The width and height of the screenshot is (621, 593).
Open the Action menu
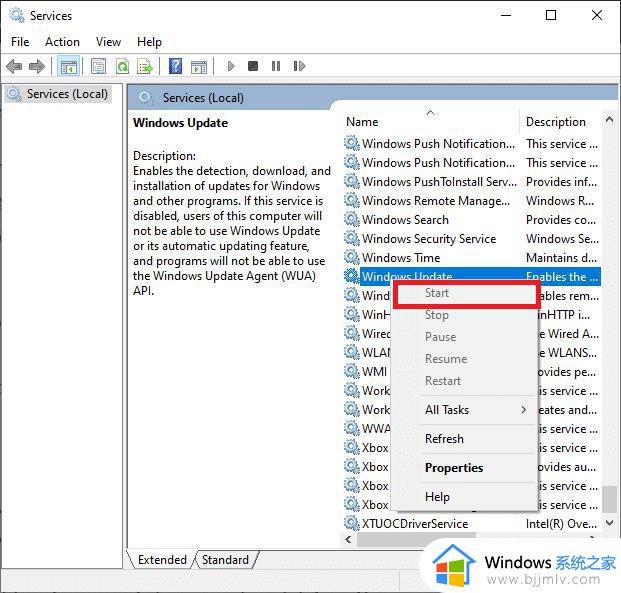tap(62, 42)
